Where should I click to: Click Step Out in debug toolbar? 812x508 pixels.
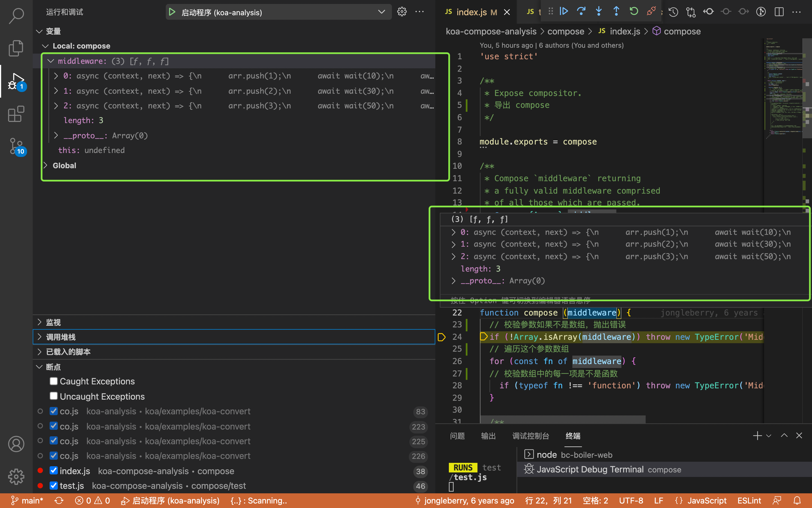coord(616,11)
